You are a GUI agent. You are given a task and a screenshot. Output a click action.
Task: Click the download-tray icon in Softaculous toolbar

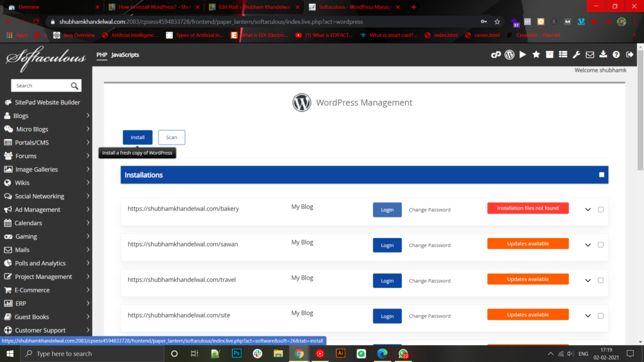(603, 55)
